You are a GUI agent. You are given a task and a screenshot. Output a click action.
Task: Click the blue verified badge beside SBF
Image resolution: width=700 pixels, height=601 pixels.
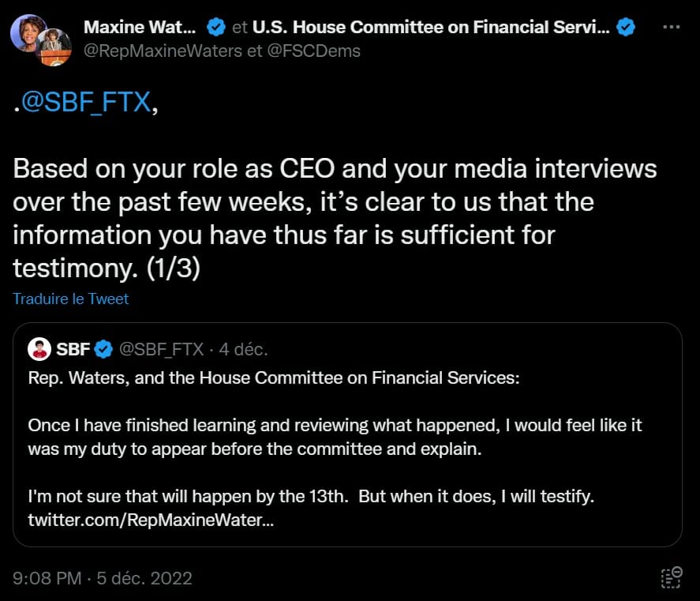point(104,348)
